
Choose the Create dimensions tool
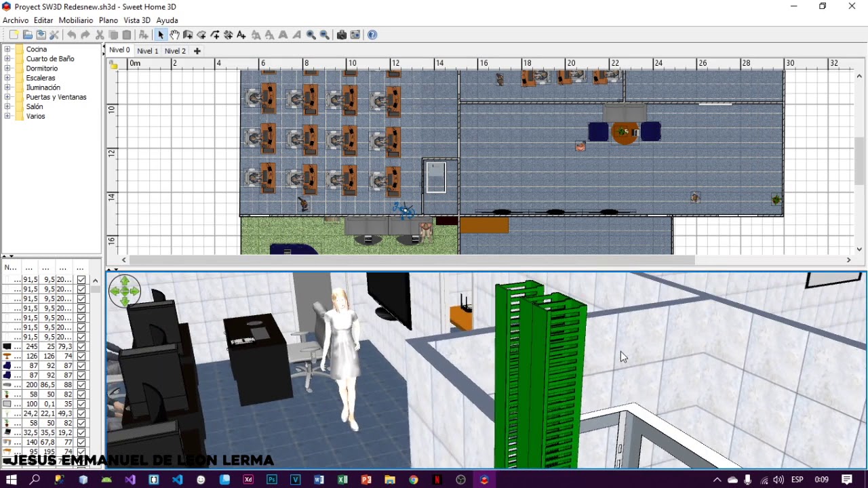tap(229, 35)
